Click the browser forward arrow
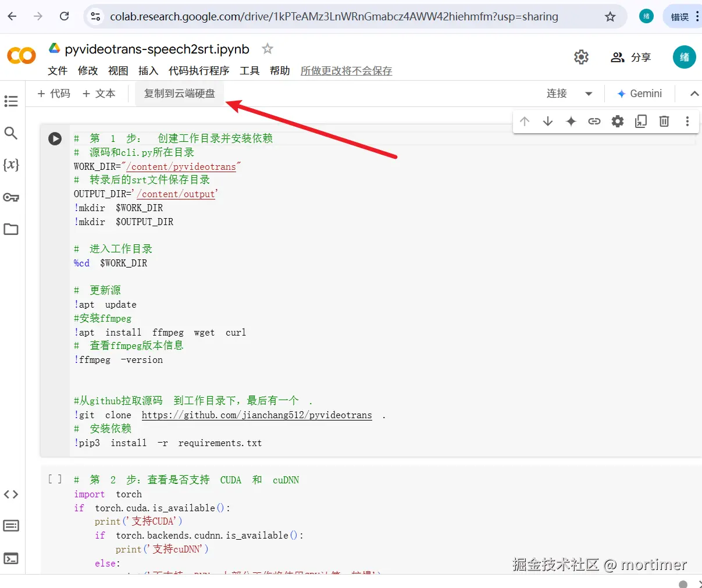The width and height of the screenshot is (702, 588). [38, 16]
